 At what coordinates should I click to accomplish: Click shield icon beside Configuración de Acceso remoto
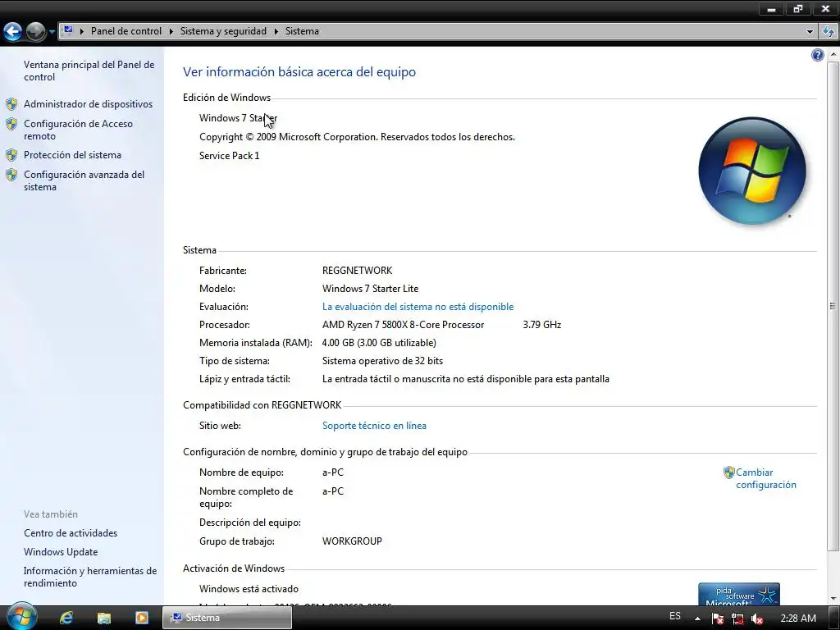11,124
